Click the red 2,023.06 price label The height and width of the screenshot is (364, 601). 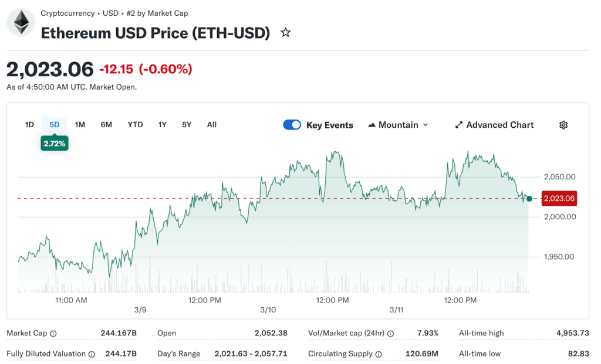coord(559,199)
